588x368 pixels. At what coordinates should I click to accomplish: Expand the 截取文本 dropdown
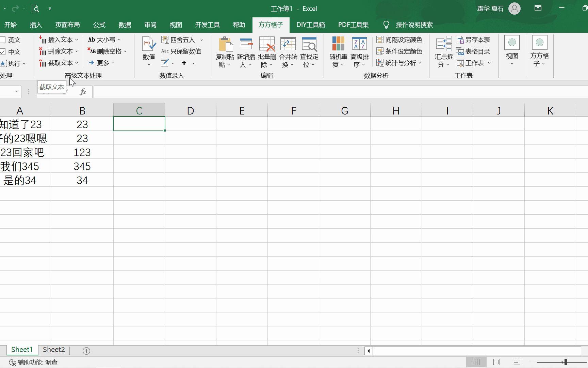tap(77, 63)
